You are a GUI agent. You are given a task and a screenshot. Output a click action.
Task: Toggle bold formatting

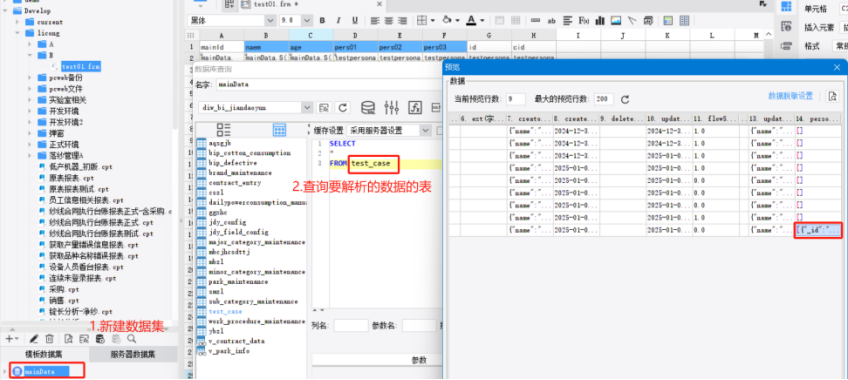pyautogui.click(x=322, y=21)
